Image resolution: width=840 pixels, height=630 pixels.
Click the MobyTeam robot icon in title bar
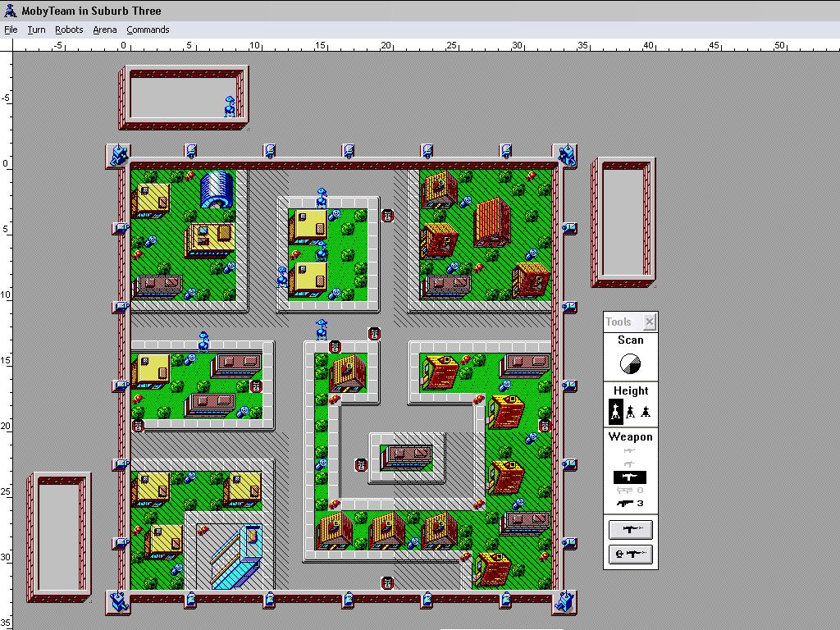click(10, 10)
